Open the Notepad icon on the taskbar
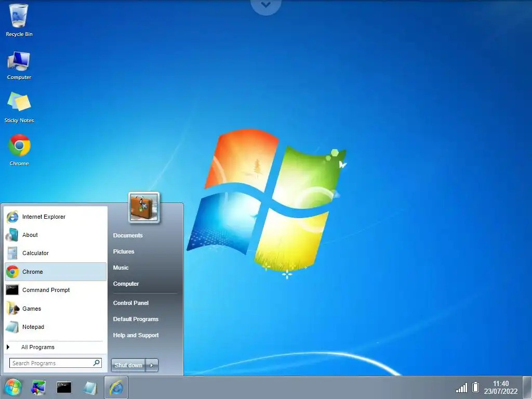The image size is (532, 399). pos(90,388)
